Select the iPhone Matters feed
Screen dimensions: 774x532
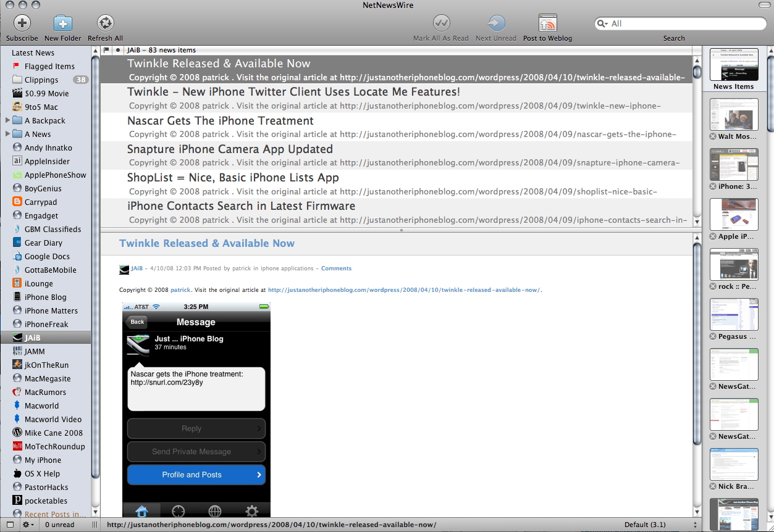(51, 310)
